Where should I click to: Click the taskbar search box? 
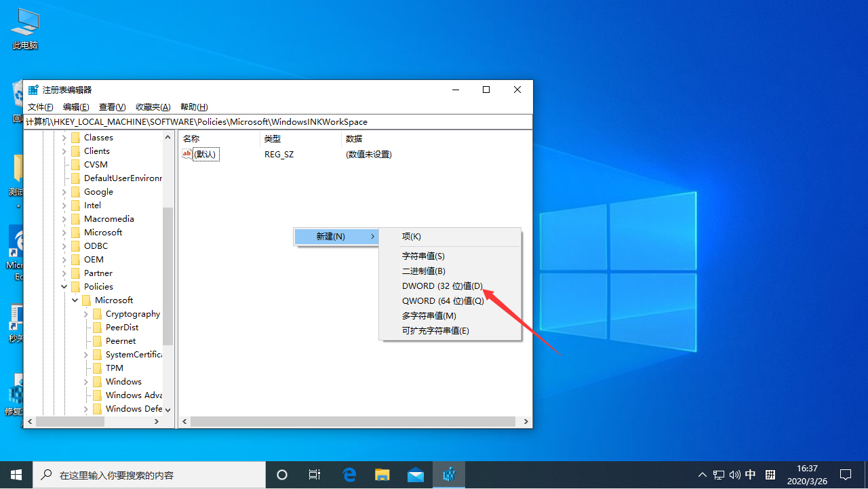point(149,475)
